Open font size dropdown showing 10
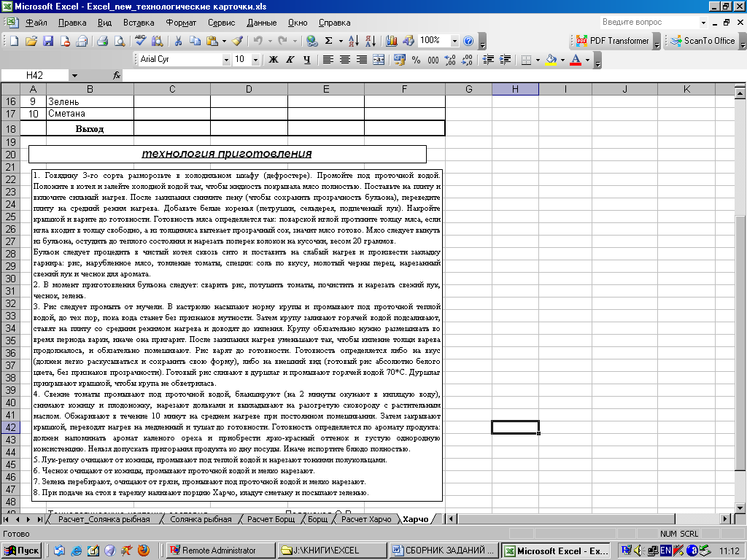Screen dimensions: 747x560 [256, 60]
